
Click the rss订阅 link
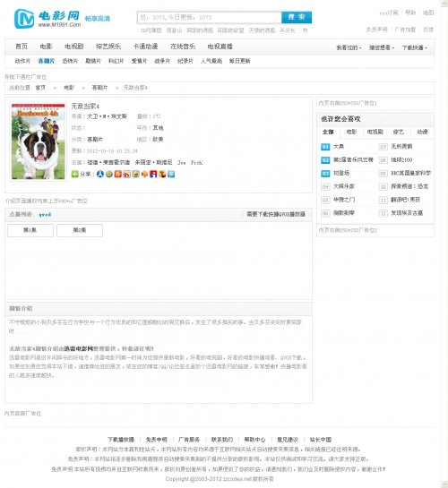coord(389,13)
